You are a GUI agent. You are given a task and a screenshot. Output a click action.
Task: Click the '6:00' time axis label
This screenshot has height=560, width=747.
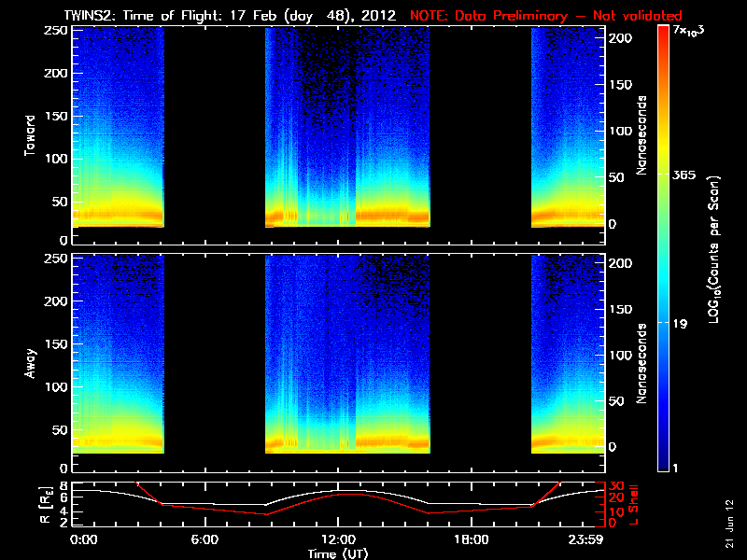pos(204,540)
